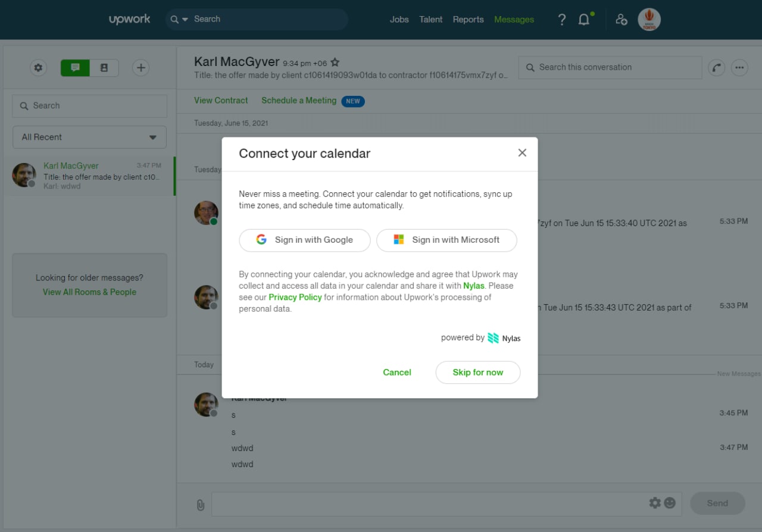Close the Connect your calendar dialog
Screen dimensions: 762x532
coord(522,153)
